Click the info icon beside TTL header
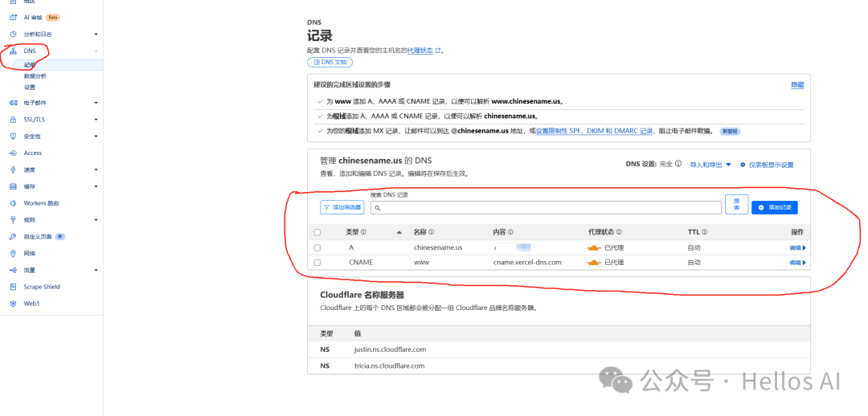 [x=705, y=232]
